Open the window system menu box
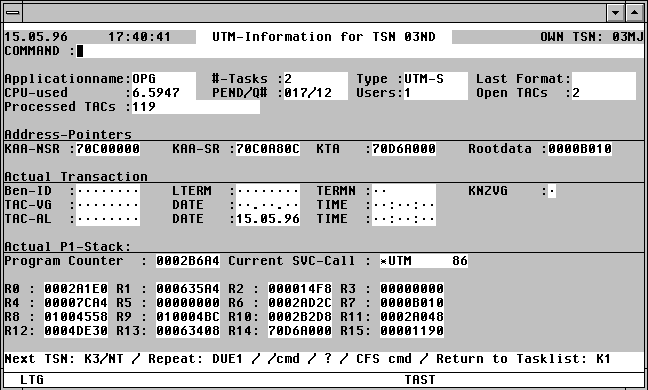Image resolution: width=648 pixels, height=390 pixels. (13, 12)
